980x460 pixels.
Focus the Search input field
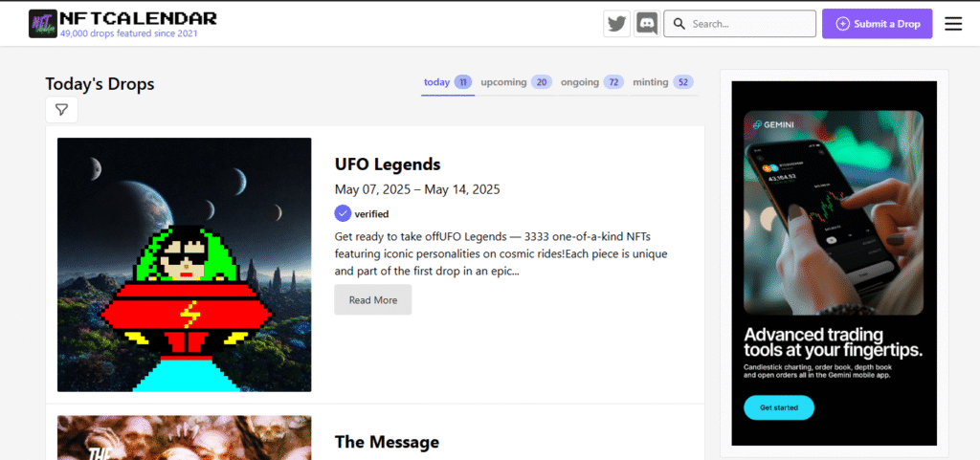coord(740,24)
